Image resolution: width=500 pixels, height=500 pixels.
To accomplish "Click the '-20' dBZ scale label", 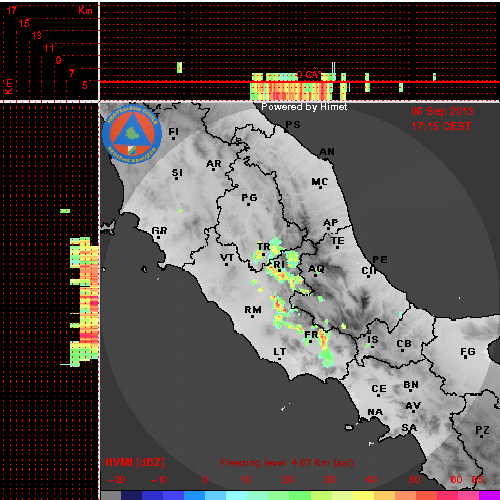I will (x=117, y=480).
